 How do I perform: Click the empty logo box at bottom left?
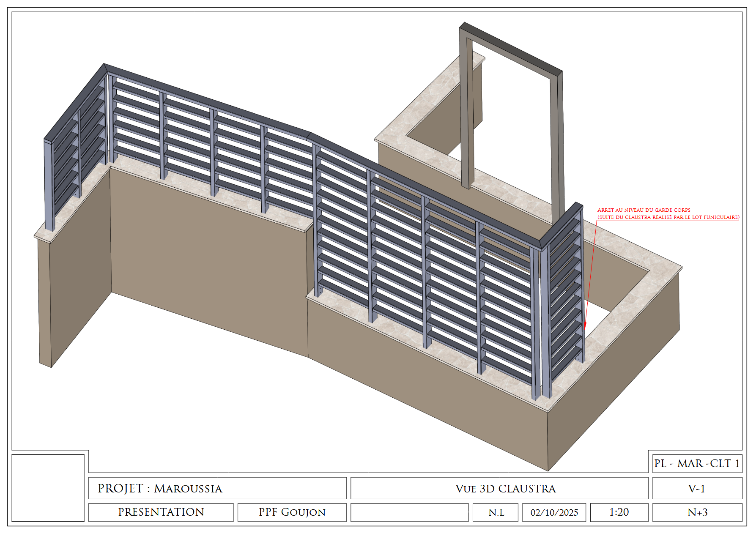click(48, 488)
